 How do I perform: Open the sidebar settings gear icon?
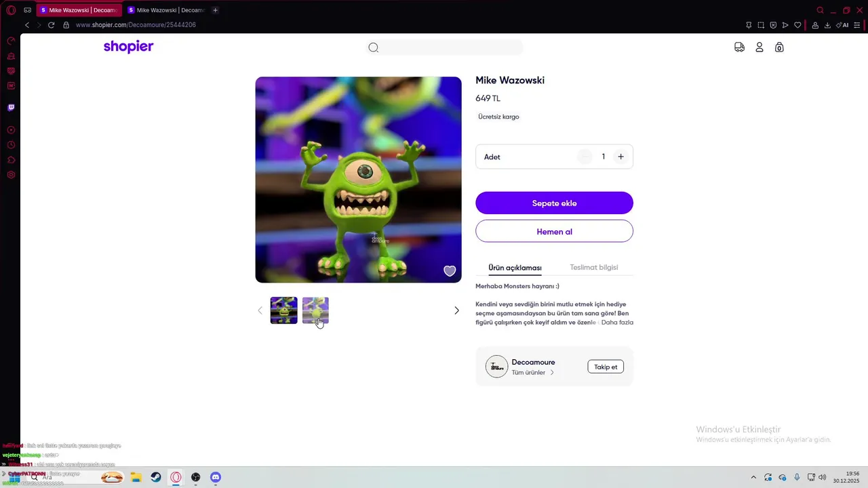(11, 175)
